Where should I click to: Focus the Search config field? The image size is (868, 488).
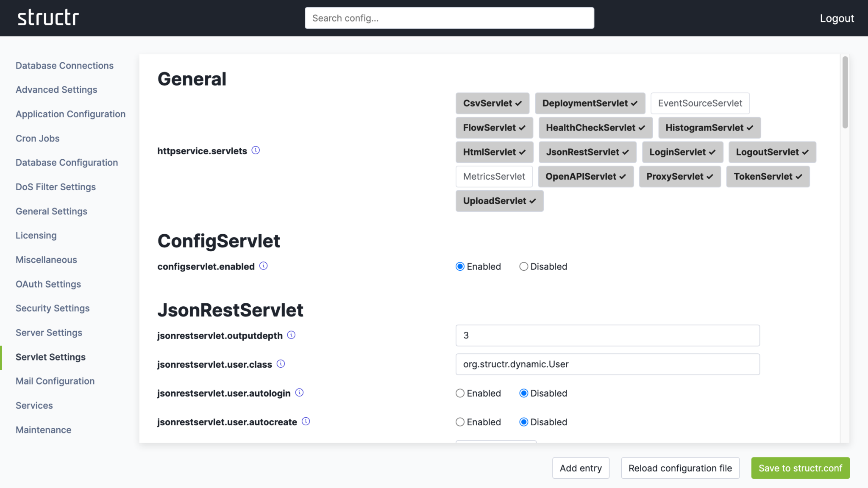click(449, 18)
